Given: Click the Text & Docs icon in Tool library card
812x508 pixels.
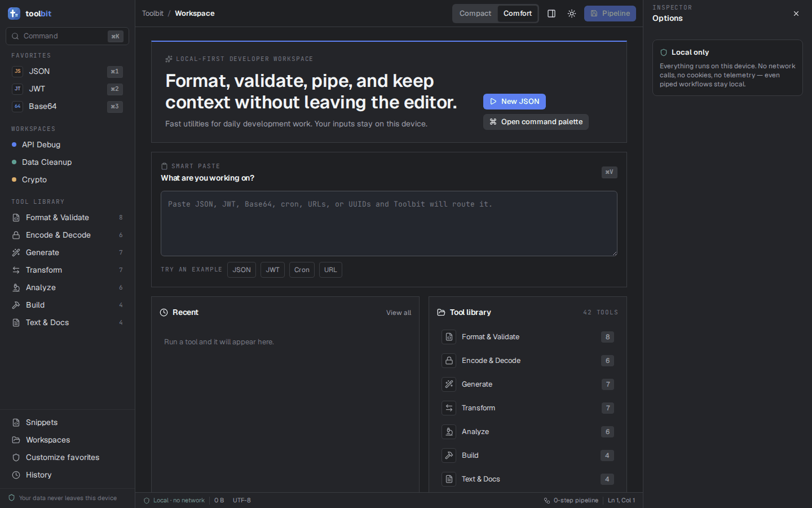Looking at the screenshot, I should [449, 479].
